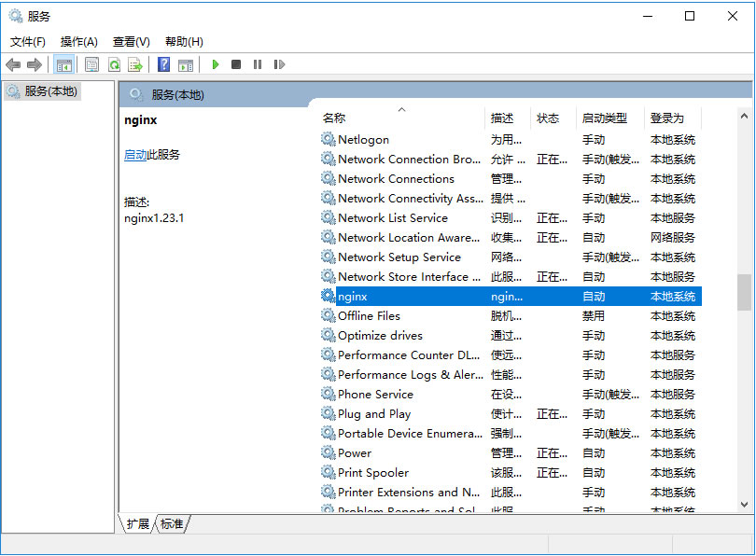
Task: Click the Back arrow in the toolbar
Action: (13, 64)
